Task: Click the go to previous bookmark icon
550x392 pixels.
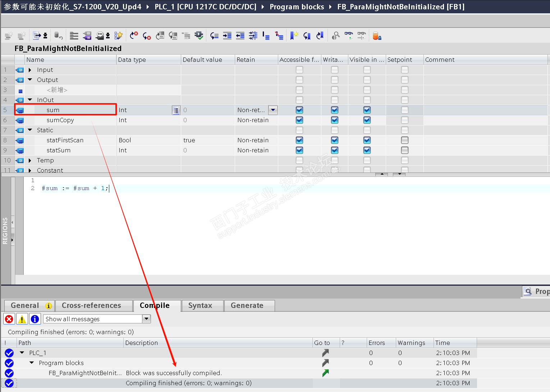Action: (320, 36)
